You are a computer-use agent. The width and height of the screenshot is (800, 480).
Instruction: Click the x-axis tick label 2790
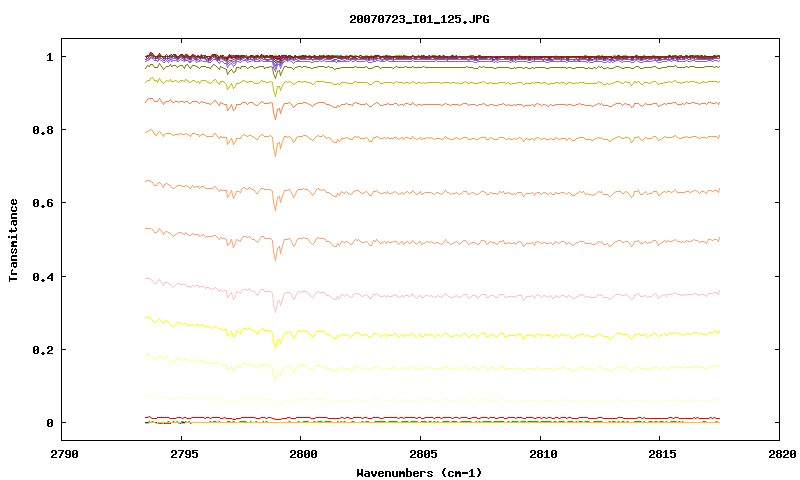point(64,454)
